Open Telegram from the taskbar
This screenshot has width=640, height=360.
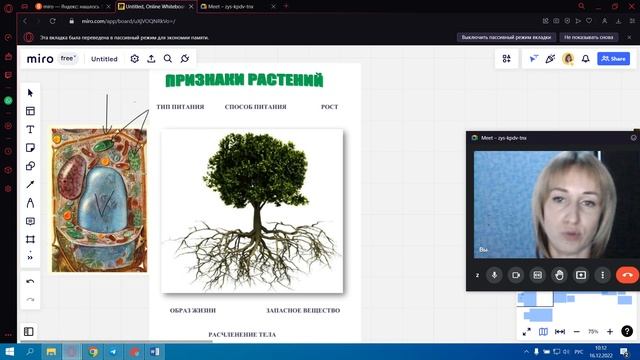(113, 352)
